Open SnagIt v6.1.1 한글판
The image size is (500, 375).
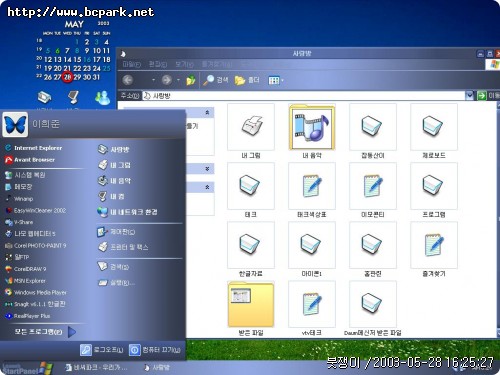tap(35, 304)
